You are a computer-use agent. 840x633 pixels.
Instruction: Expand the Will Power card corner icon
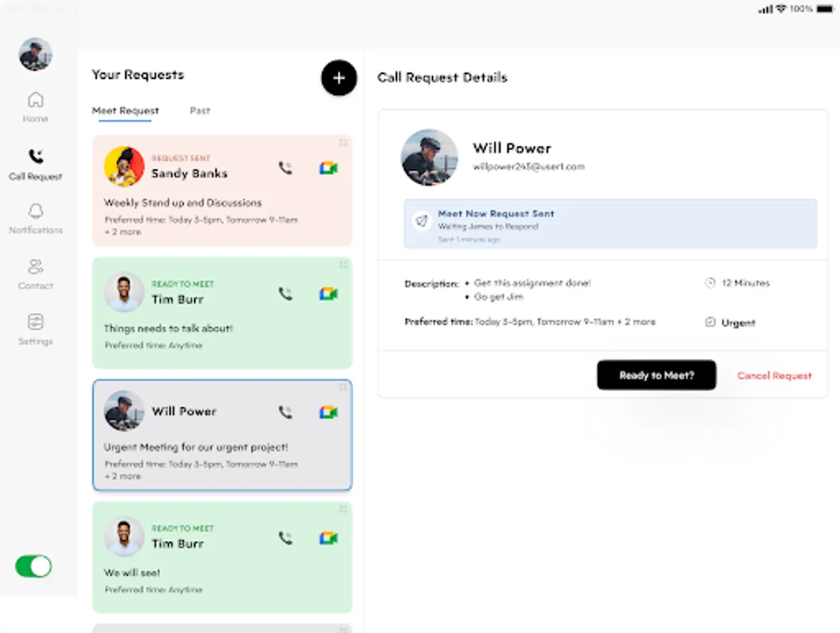point(343,387)
